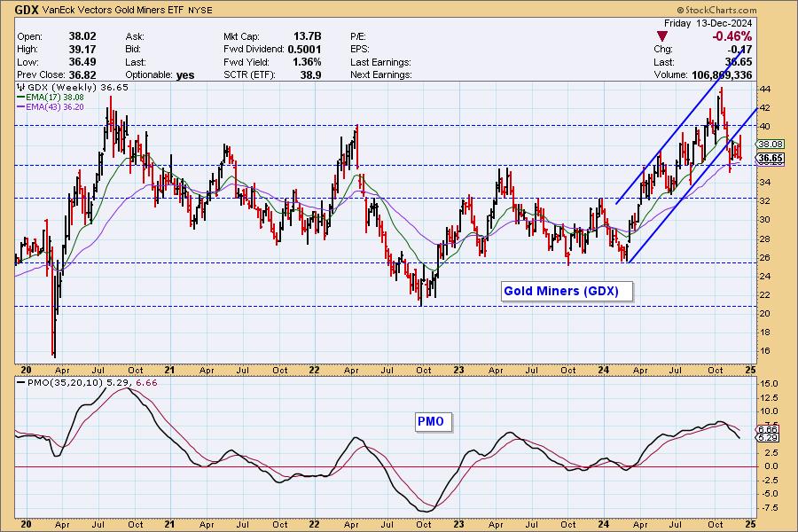Click the date Friday 13-Dec-2024

tap(708, 23)
